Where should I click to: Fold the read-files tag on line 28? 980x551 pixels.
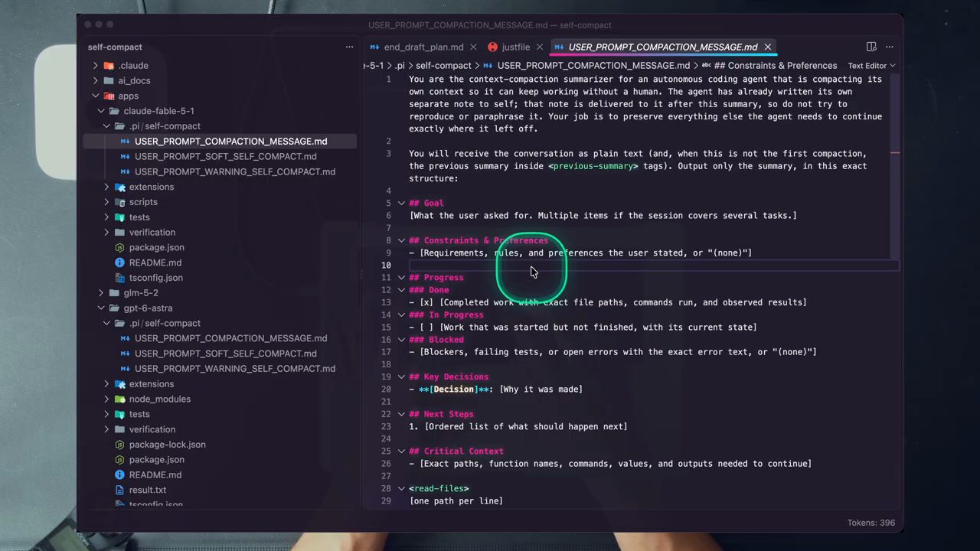pyautogui.click(x=401, y=488)
